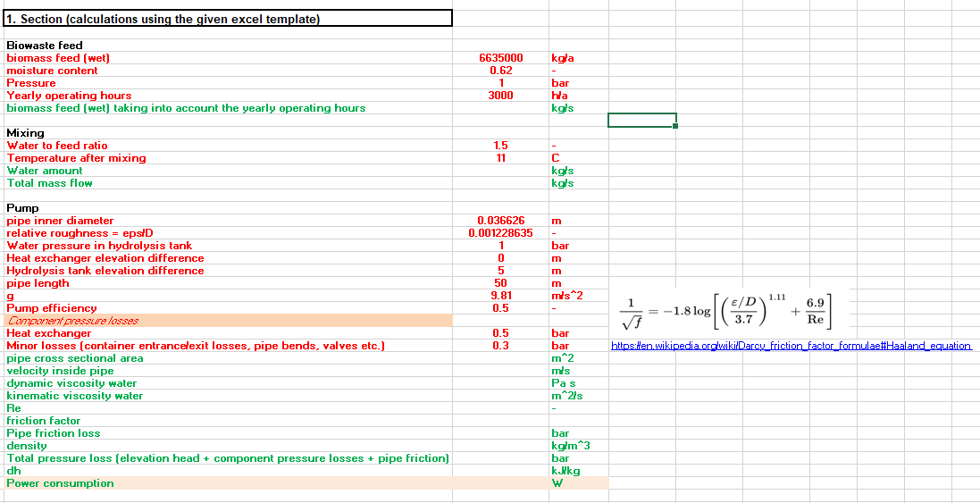Select the Water to feed ratio value 1.5

pyautogui.click(x=500, y=146)
